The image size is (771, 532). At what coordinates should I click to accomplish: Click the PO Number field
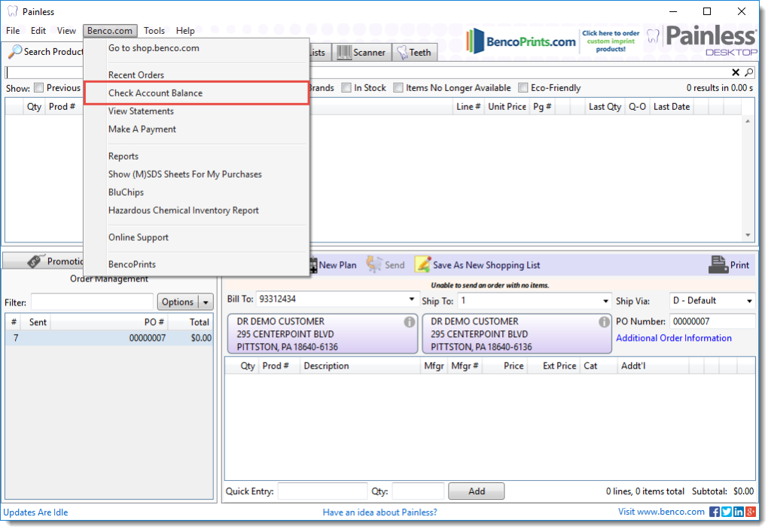(712, 321)
